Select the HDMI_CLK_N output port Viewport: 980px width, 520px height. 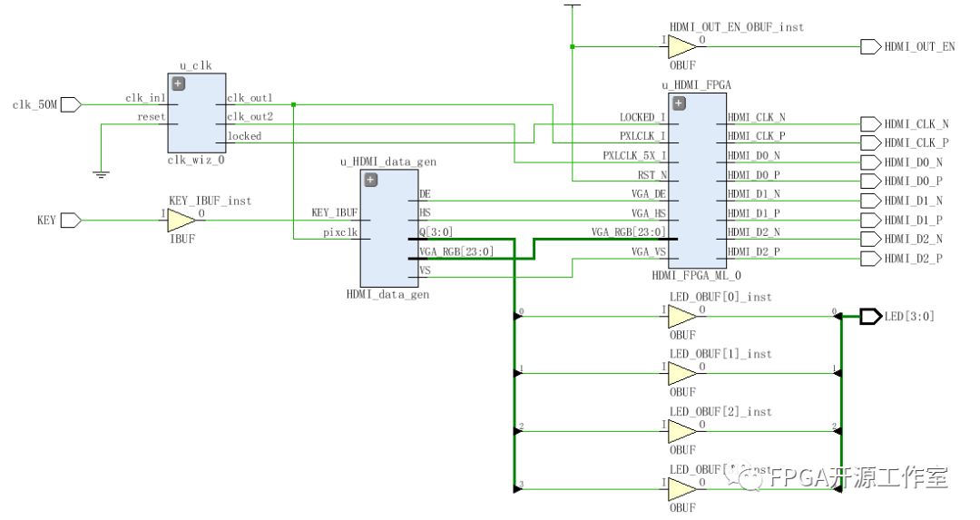[x=870, y=123]
